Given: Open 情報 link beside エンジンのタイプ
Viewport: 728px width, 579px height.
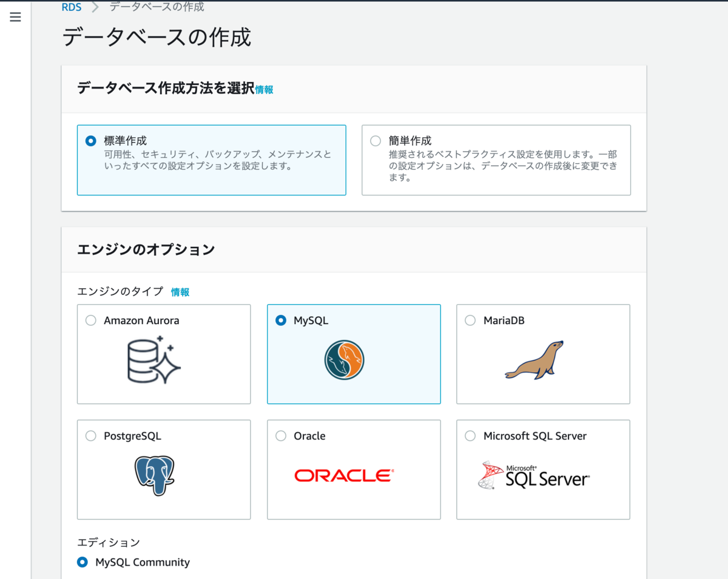Looking at the screenshot, I should [180, 292].
